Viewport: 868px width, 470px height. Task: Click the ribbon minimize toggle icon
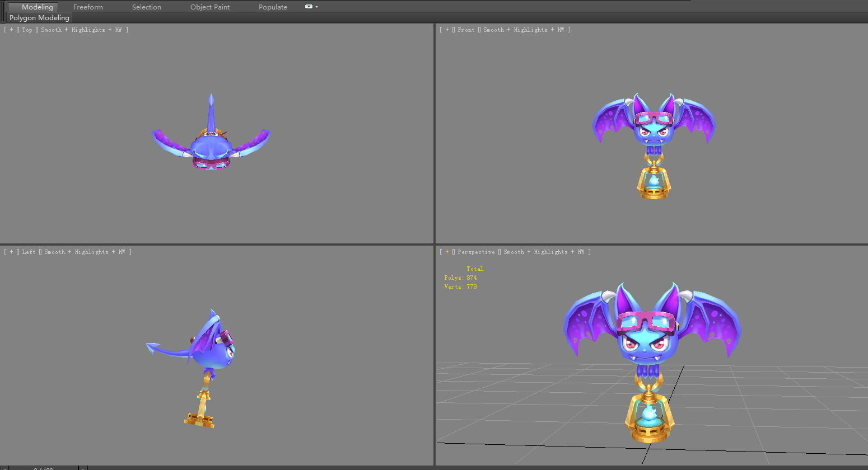(309, 7)
